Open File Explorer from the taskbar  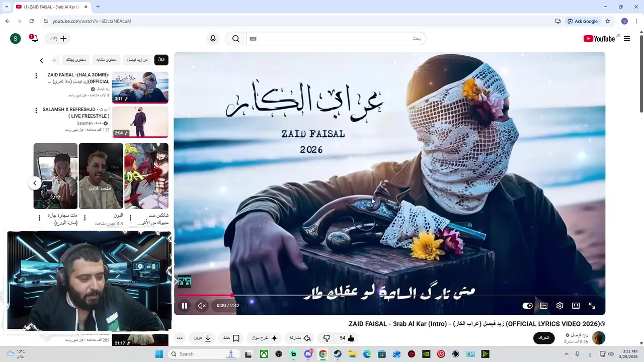click(352, 354)
